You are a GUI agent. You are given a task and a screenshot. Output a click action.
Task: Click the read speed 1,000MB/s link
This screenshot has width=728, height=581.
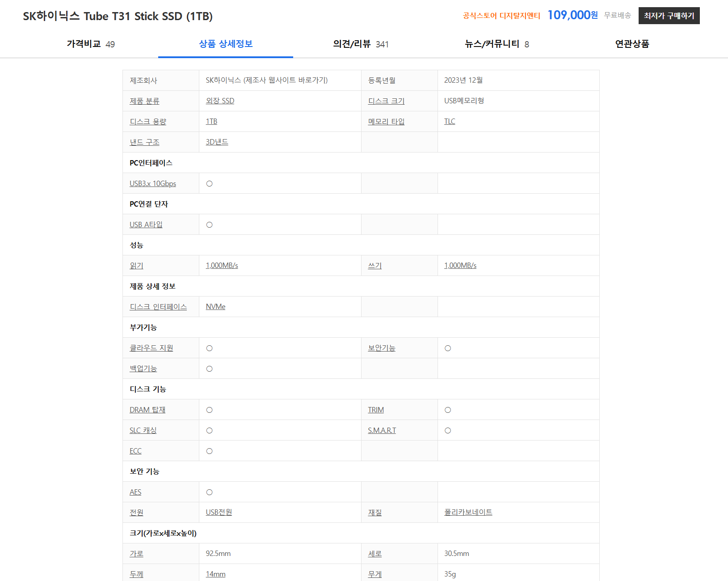(222, 266)
